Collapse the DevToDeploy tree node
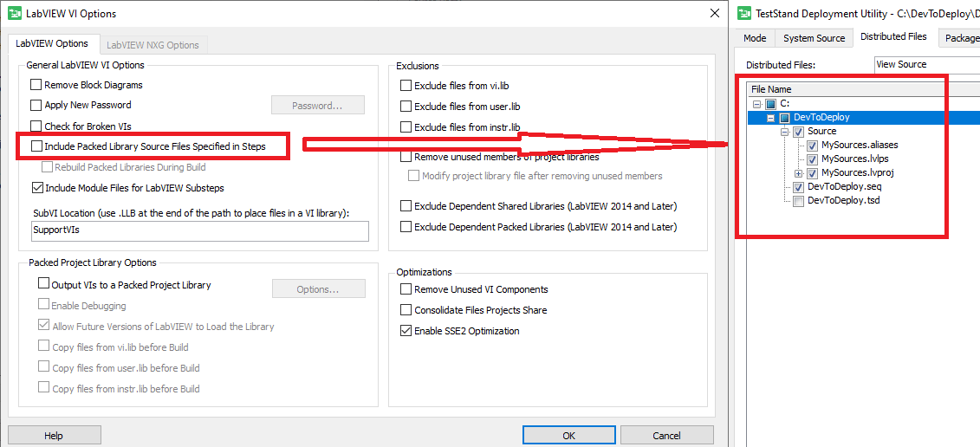 tap(771, 118)
